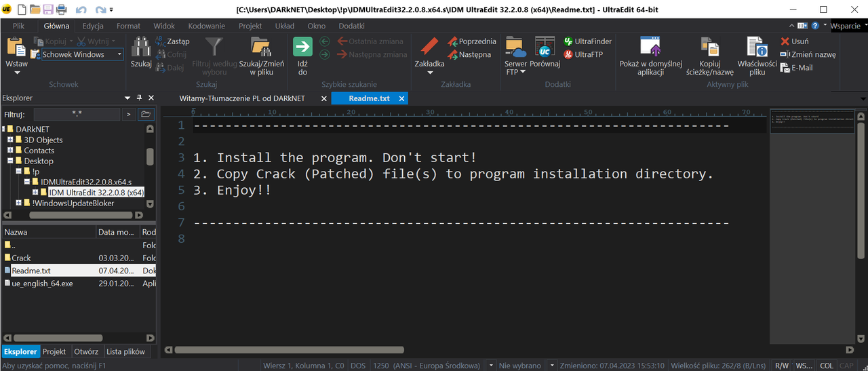The image size is (868, 371).
Task: Select !WindowsUpdateBloker tree folder
Action: [73, 203]
